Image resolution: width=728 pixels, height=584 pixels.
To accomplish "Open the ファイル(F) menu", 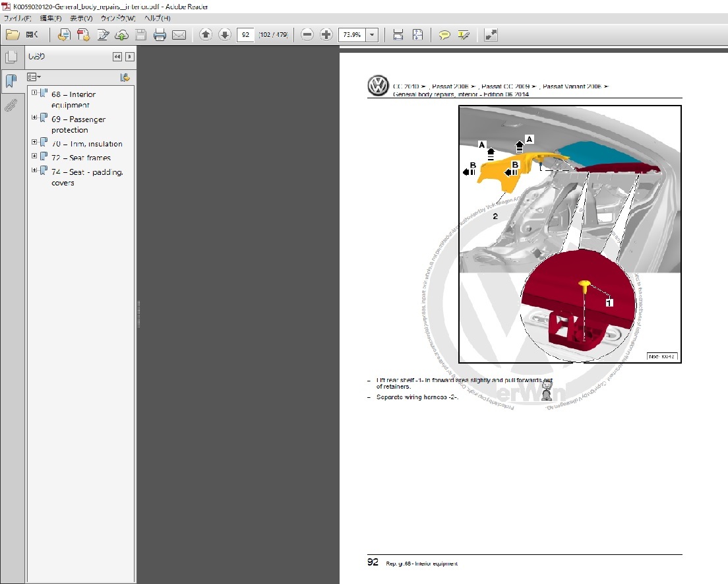I will [18, 18].
